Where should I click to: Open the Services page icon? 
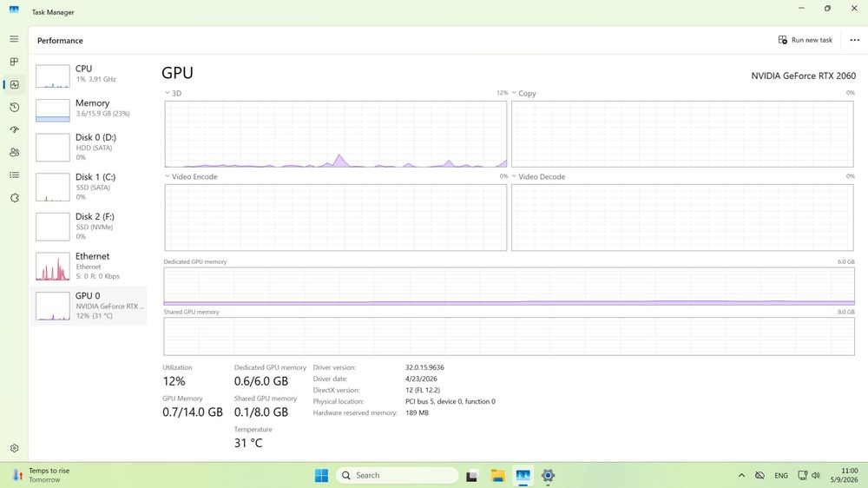(15, 198)
